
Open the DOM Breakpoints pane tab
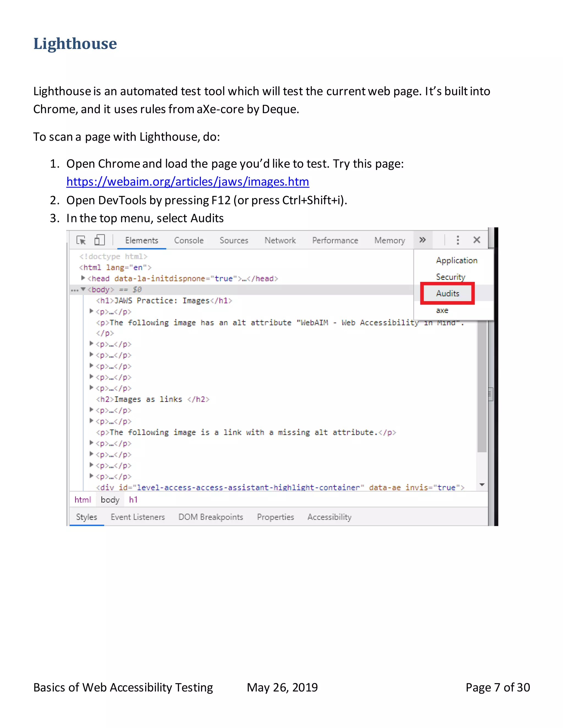coord(211,517)
